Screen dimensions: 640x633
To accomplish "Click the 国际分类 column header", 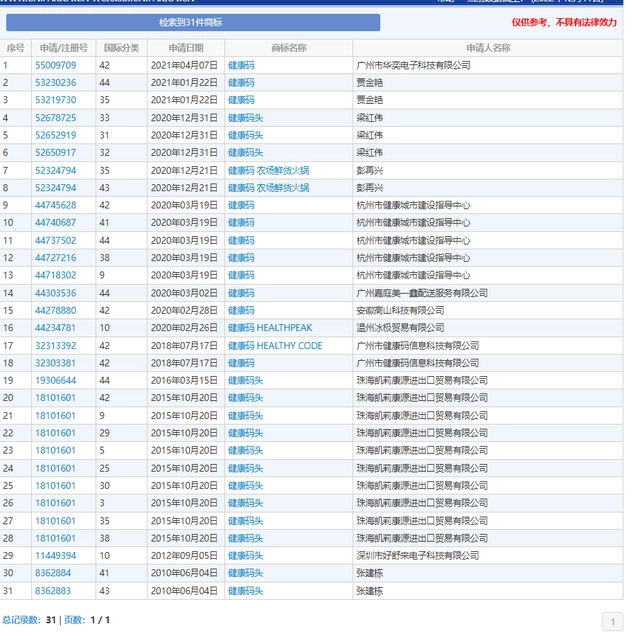I will coord(122,48).
